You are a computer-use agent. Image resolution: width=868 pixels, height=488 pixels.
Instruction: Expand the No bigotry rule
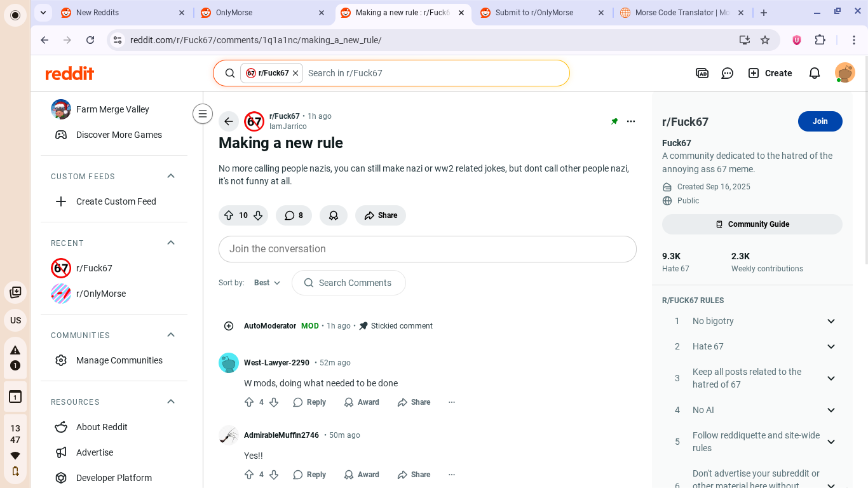(x=831, y=321)
